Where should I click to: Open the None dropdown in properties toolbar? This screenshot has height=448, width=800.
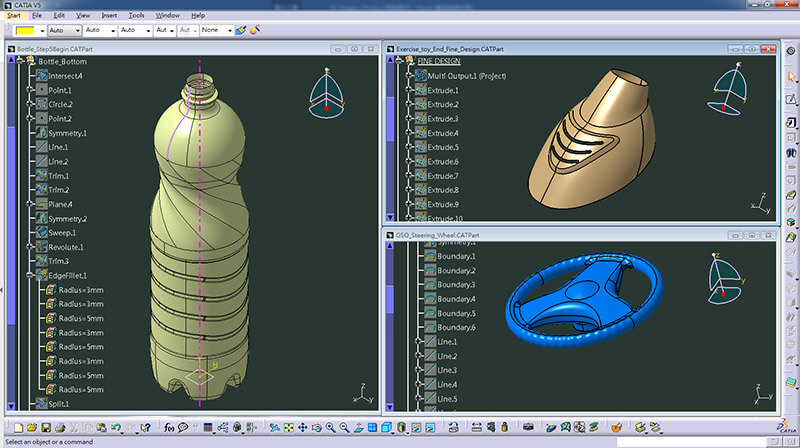[229, 30]
